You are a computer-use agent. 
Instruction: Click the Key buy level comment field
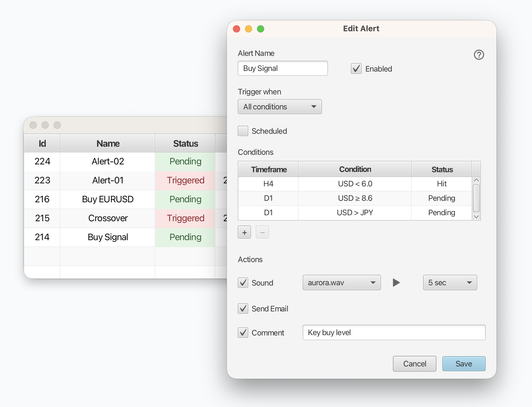(x=394, y=332)
